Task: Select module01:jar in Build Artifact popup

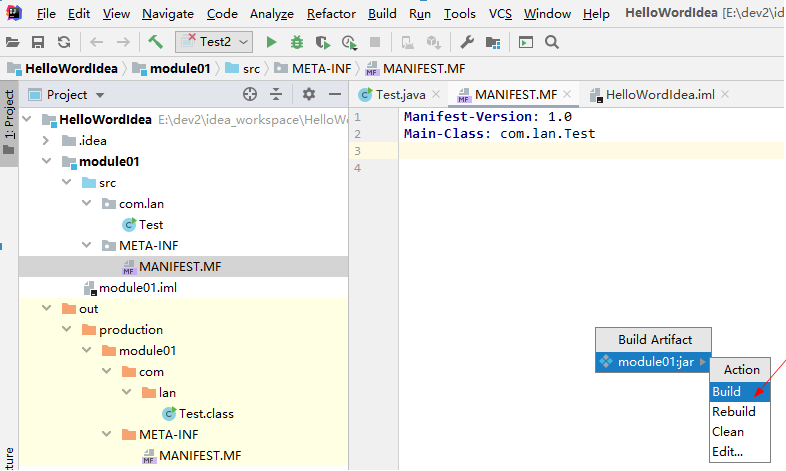Action: pyautogui.click(x=653, y=362)
